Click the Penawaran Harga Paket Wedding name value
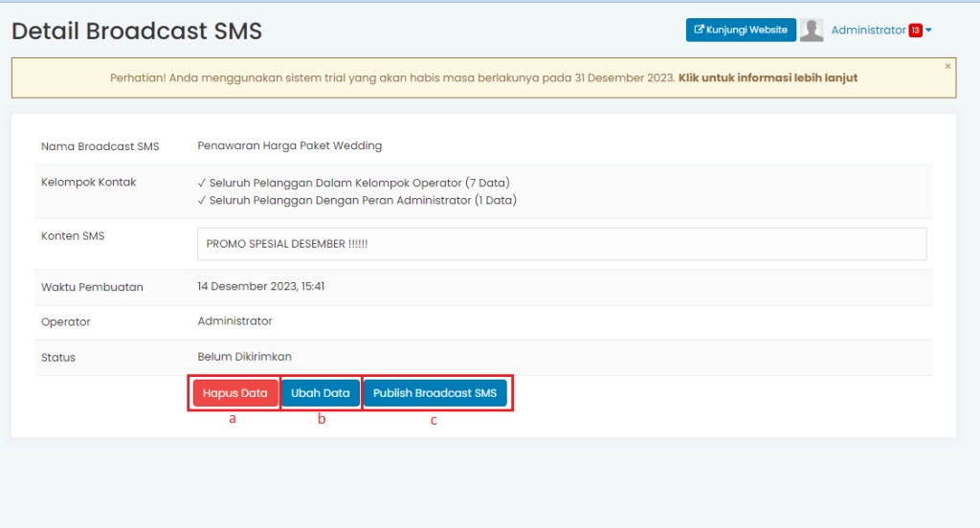This screenshot has height=528, width=980. point(289,146)
